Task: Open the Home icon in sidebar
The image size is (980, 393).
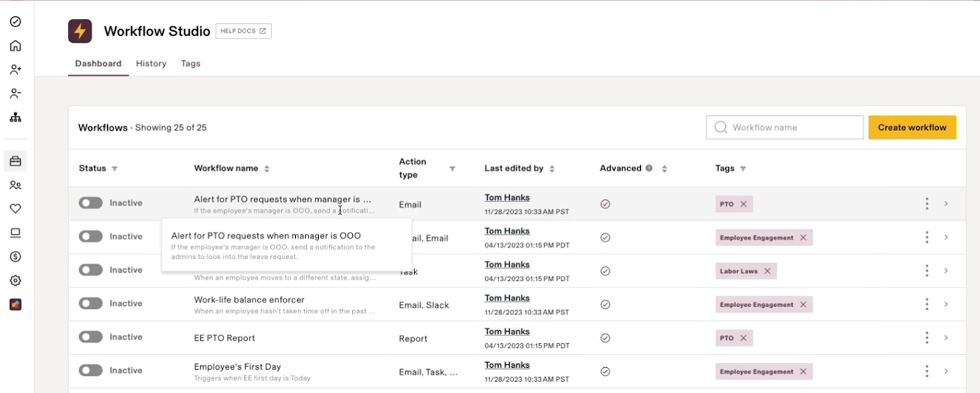Action: point(15,46)
